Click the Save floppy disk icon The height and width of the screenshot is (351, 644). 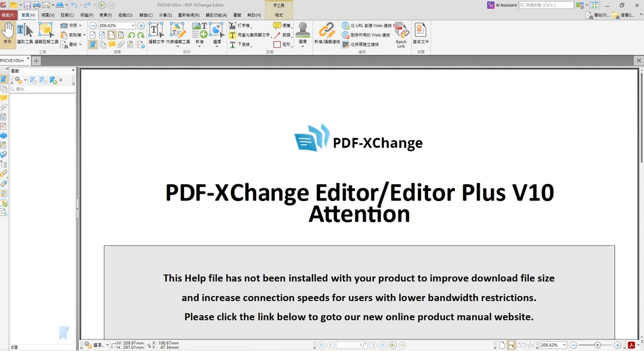tap(27, 5)
